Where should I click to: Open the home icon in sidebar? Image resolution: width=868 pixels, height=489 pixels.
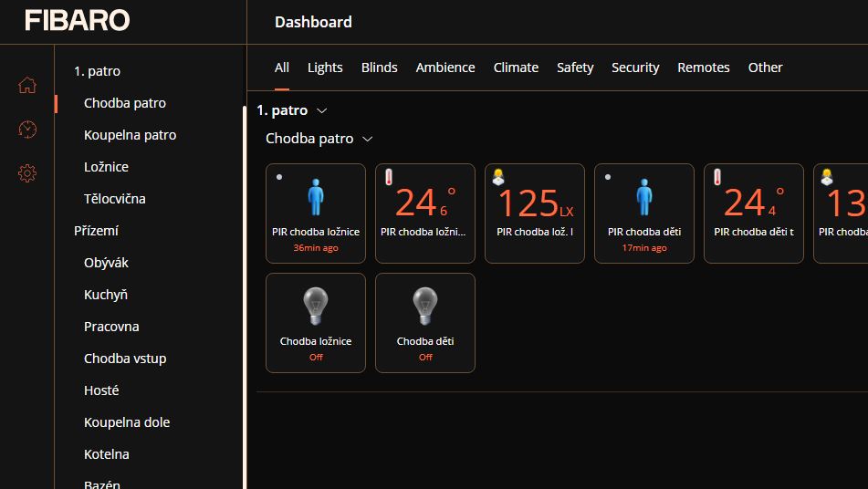[27, 85]
